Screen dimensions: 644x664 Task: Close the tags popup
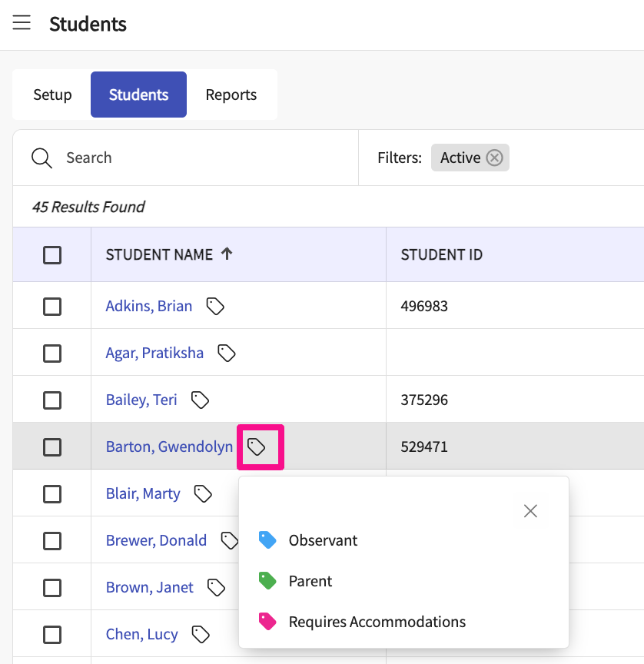tap(530, 511)
